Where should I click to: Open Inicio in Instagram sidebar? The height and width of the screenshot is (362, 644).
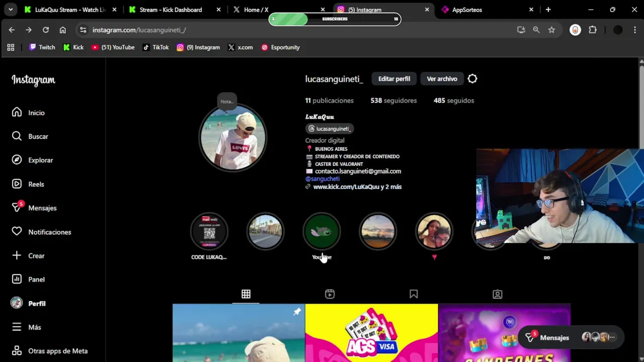pos(28,113)
